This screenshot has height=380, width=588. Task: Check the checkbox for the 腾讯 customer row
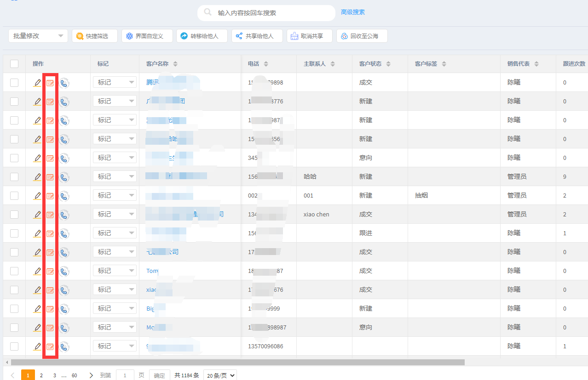click(14, 83)
